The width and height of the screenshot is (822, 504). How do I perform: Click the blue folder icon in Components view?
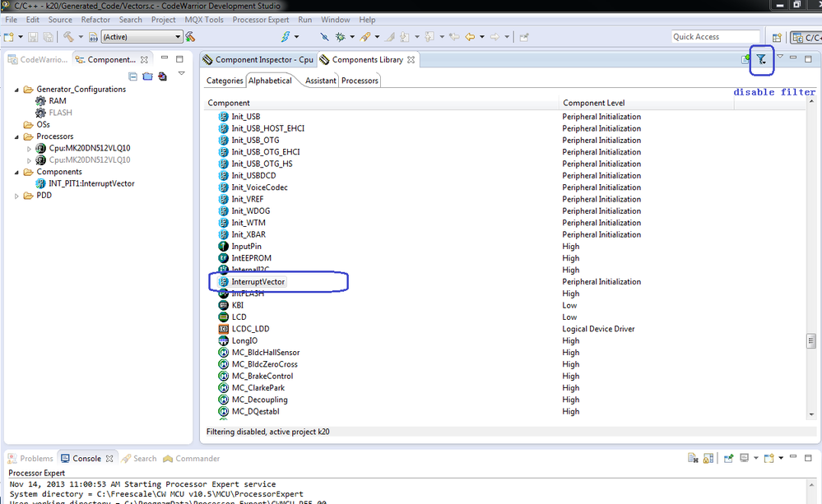click(x=148, y=76)
